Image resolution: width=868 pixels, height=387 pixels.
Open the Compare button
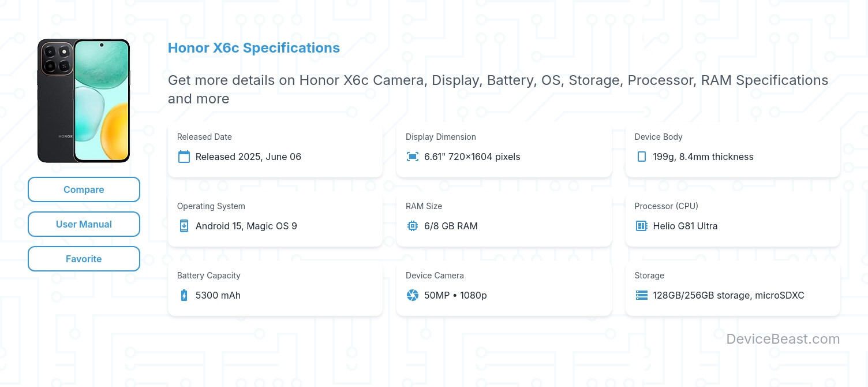[x=84, y=189]
